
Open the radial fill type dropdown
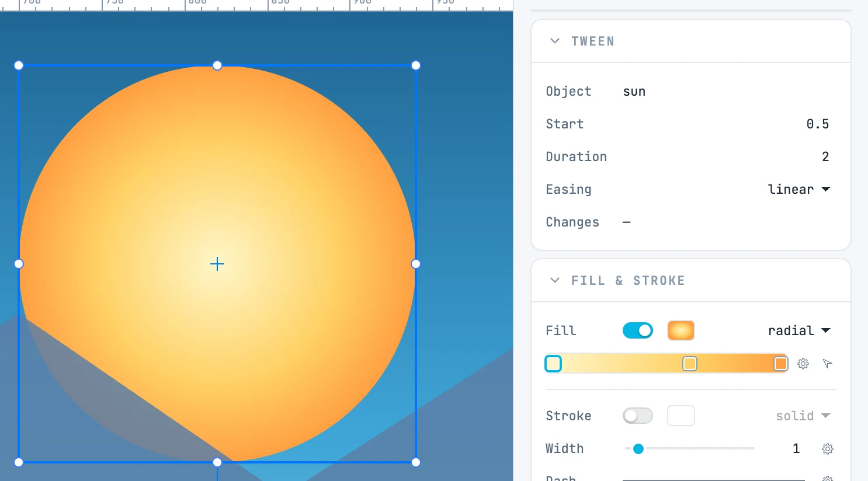pos(799,330)
